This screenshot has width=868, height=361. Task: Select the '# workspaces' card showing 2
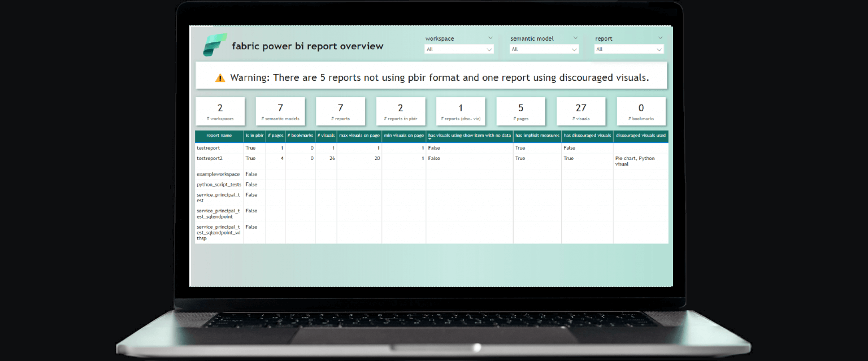coord(220,111)
